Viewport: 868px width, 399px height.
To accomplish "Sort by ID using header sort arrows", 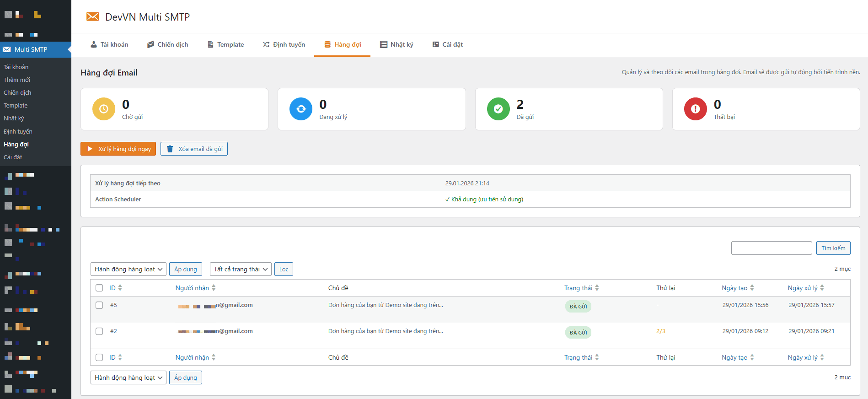I will [120, 288].
